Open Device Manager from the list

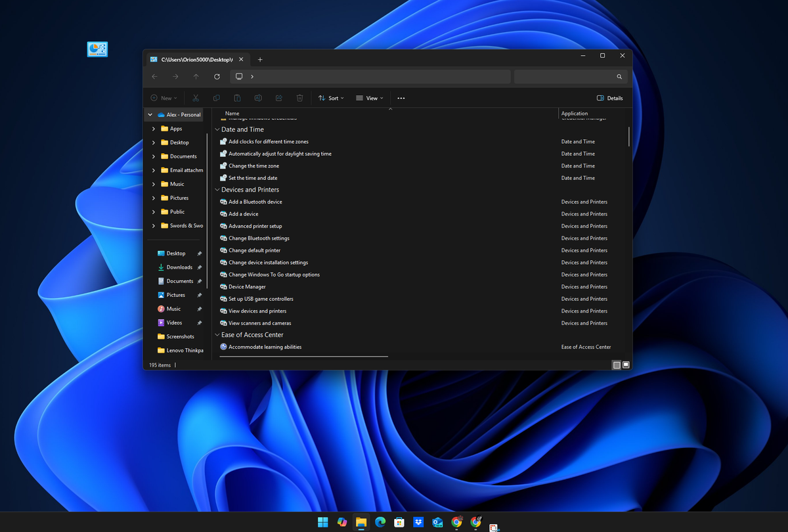click(245, 286)
